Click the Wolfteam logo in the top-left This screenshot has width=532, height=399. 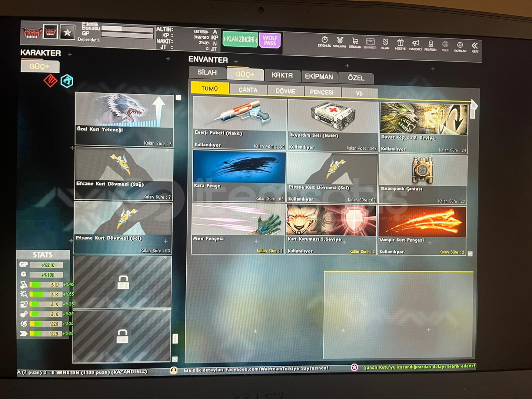coord(32,32)
